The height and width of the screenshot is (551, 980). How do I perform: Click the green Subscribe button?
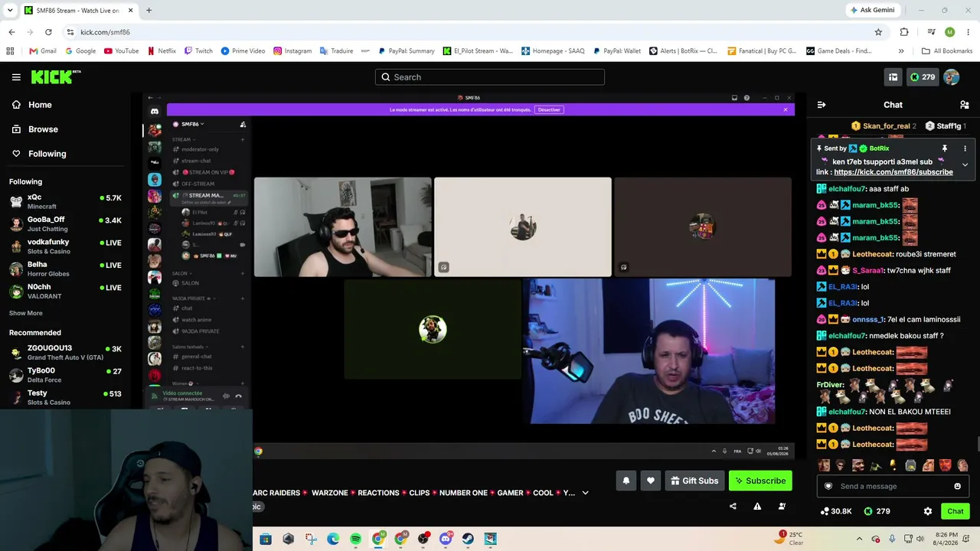pyautogui.click(x=760, y=481)
